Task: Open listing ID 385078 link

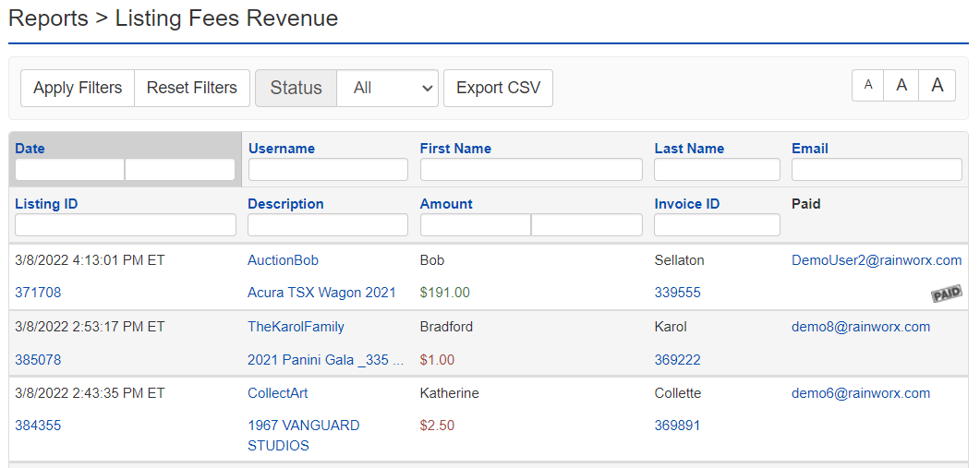Action: [38, 360]
